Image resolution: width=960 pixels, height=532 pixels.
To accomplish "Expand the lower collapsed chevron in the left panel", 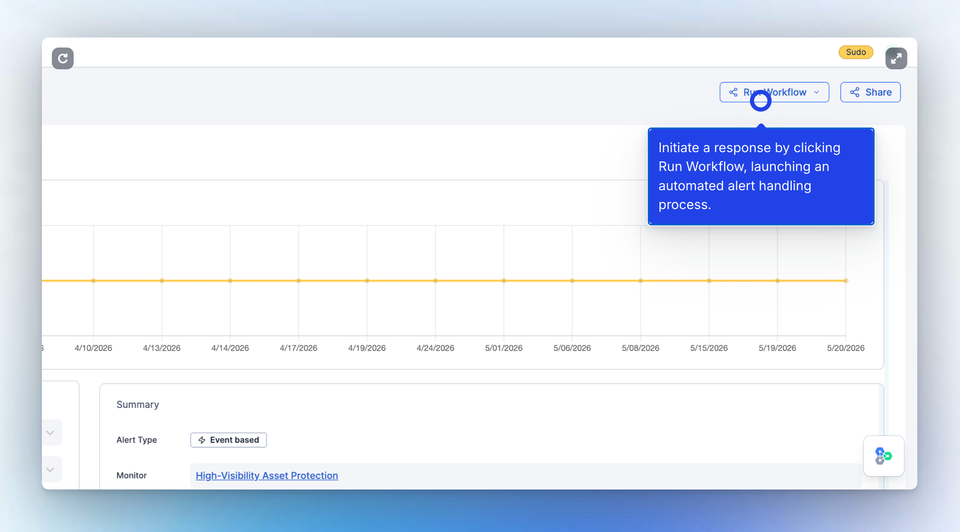I will click(x=50, y=470).
